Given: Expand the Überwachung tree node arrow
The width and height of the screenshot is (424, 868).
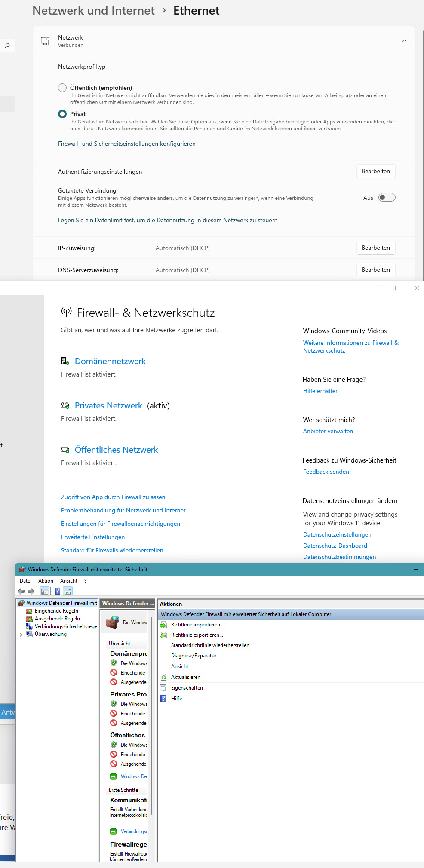Looking at the screenshot, I should [21, 635].
